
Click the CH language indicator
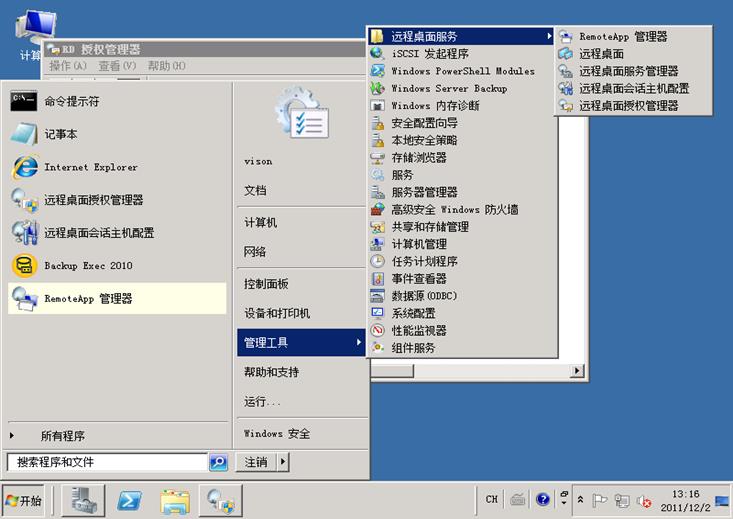(491, 499)
